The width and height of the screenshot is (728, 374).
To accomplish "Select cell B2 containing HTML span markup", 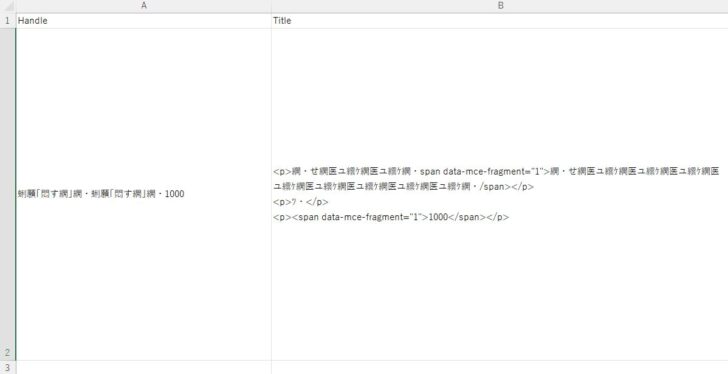I will pyautogui.click(x=500, y=194).
